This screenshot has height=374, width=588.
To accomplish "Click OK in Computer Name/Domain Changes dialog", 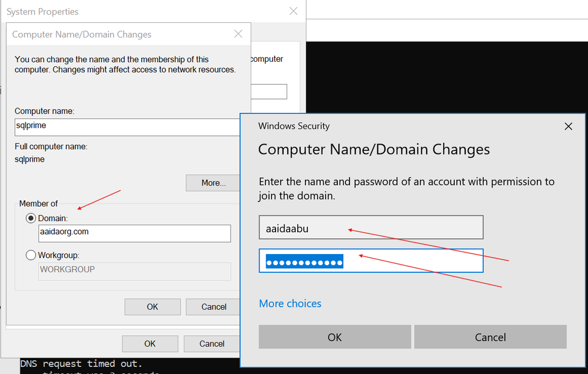I will tap(152, 307).
